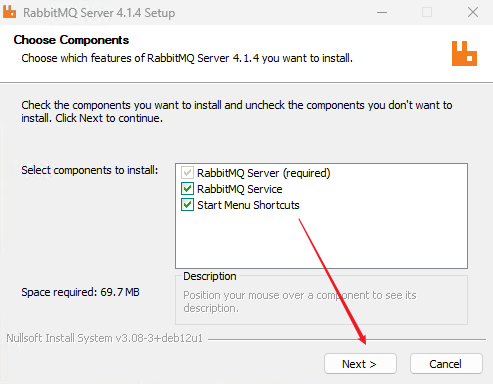Image resolution: width=493 pixels, height=384 pixels.
Task: Click the RabbitMQ Server 4.1.4 Setup title
Action: pyautogui.click(x=99, y=13)
